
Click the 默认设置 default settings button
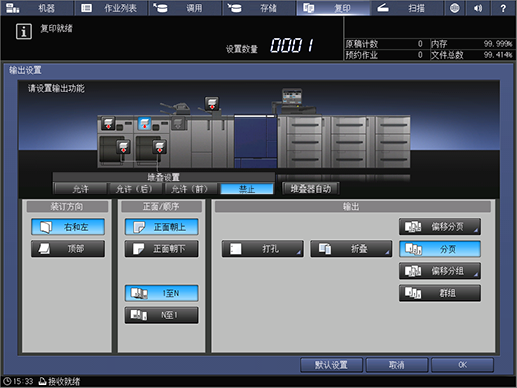coord(331,365)
